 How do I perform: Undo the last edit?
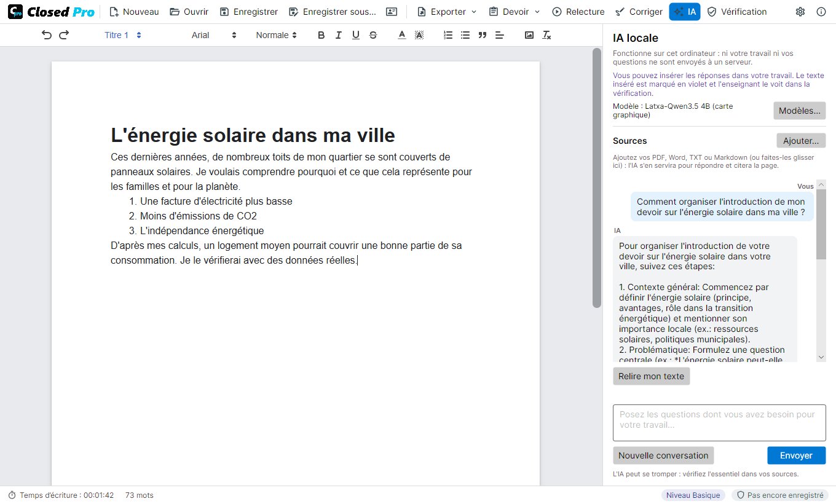pyautogui.click(x=47, y=35)
